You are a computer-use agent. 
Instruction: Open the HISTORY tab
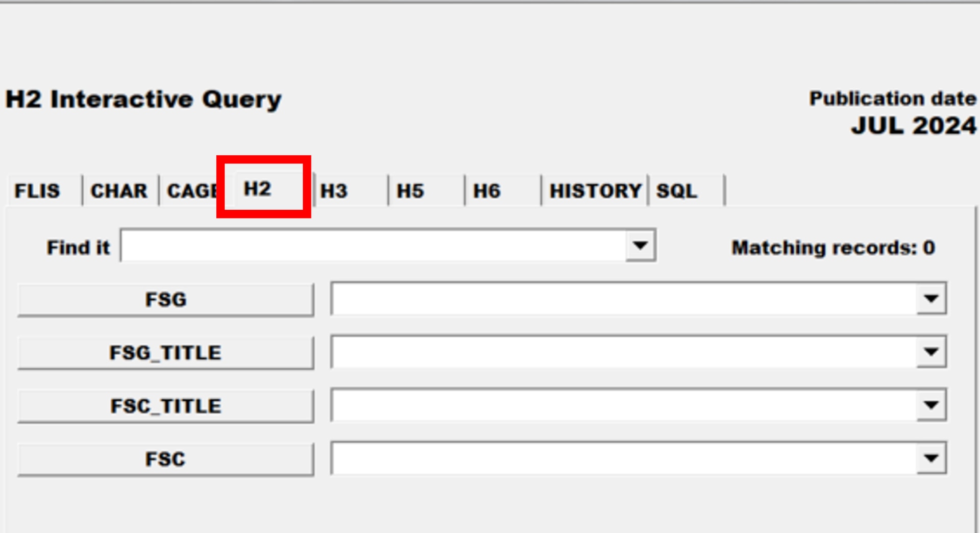point(595,190)
